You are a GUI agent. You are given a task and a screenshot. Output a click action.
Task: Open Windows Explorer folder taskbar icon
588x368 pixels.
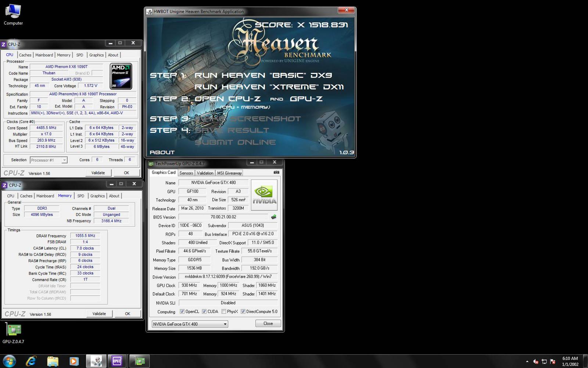coord(53,361)
